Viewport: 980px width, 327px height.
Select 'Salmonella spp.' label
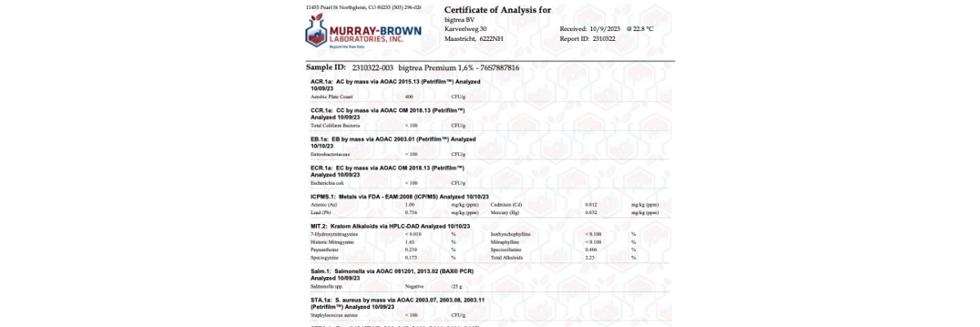tap(327, 287)
